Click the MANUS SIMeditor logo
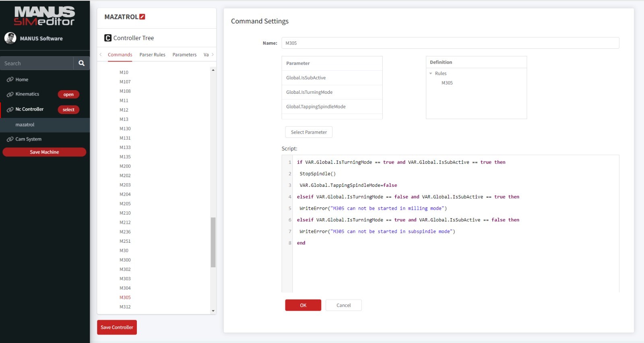The width and height of the screenshot is (644, 343). tap(44, 16)
